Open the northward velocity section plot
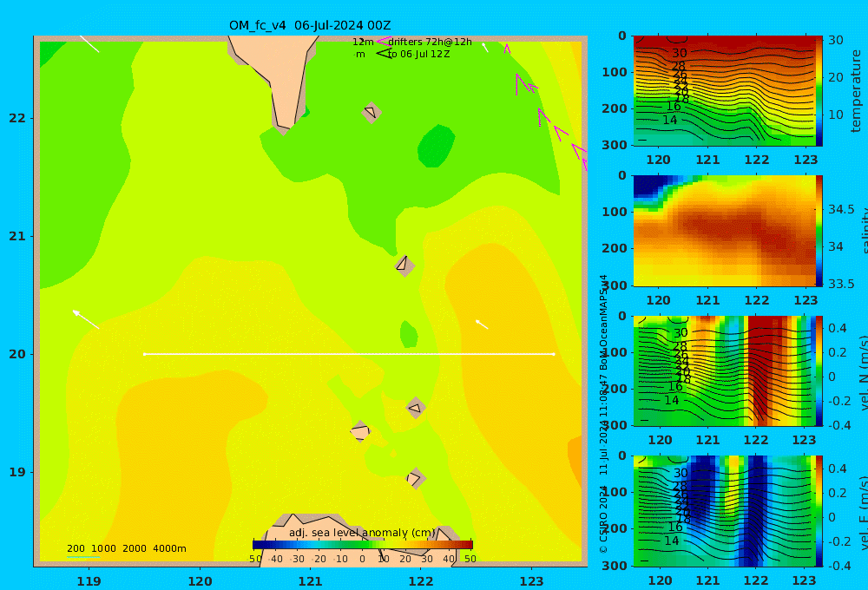The height and width of the screenshot is (590, 868). 724,370
